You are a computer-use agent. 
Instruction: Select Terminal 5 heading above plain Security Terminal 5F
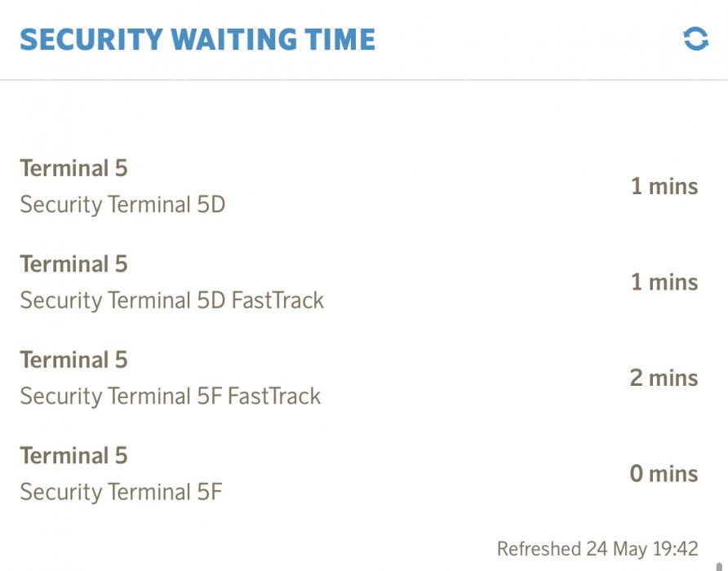tap(73, 455)
